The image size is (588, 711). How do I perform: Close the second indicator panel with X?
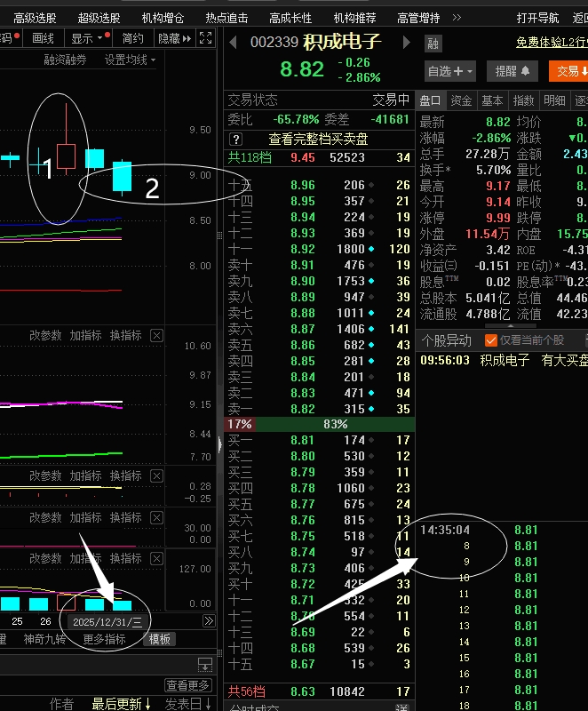coord(156,475)
